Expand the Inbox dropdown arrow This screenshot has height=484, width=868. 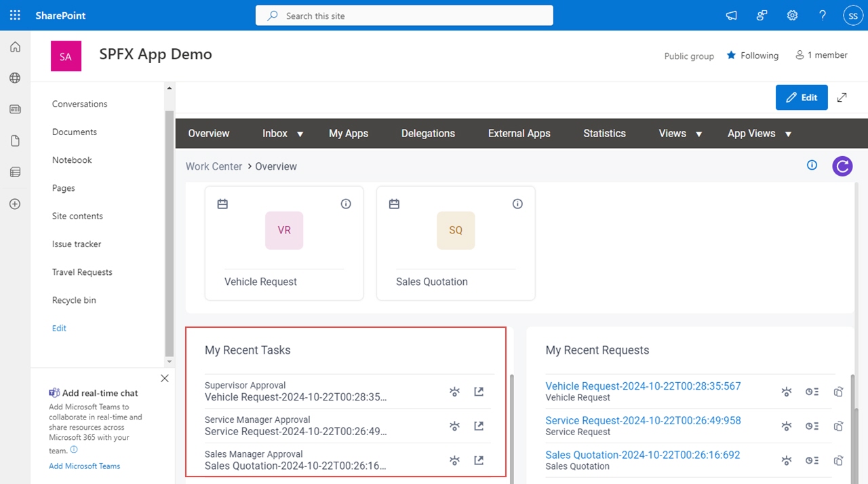click(300, 134)
